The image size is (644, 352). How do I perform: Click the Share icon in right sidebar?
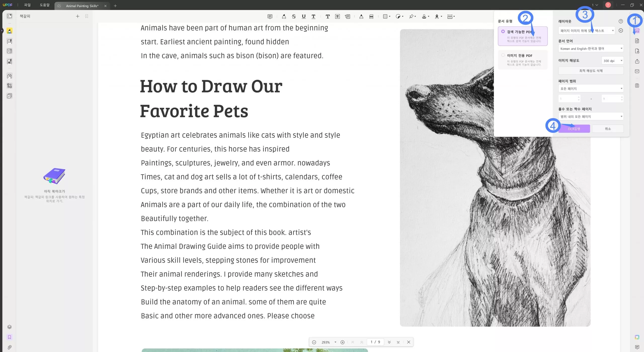point(637,61)
